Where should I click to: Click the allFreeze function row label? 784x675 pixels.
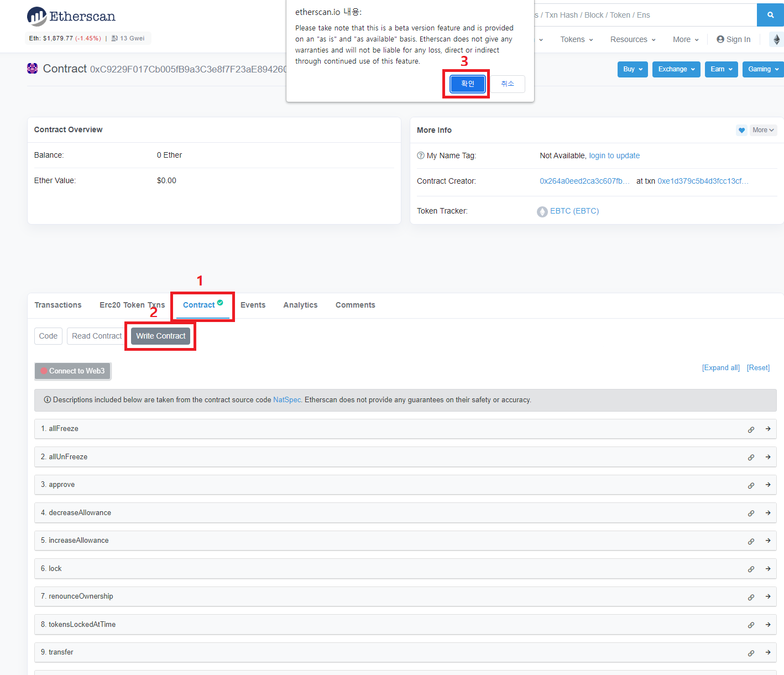64,429
